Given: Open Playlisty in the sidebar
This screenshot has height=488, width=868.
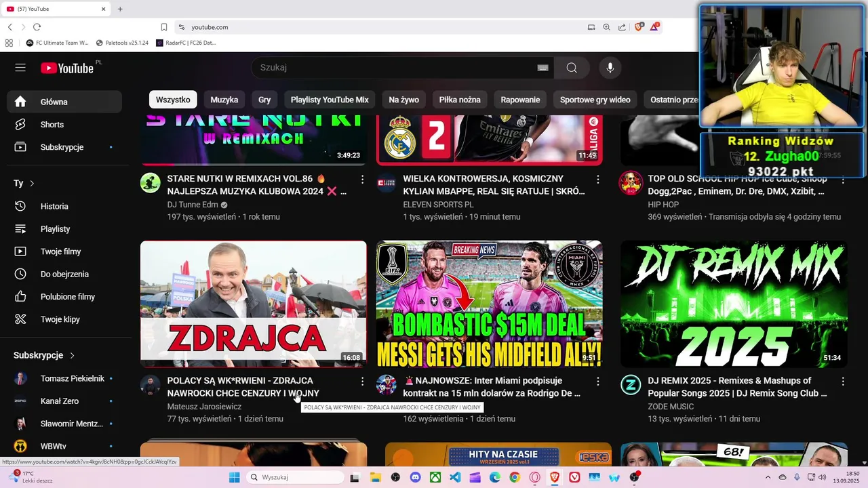Looking at the screenshot, I should [x=64, y=229].
